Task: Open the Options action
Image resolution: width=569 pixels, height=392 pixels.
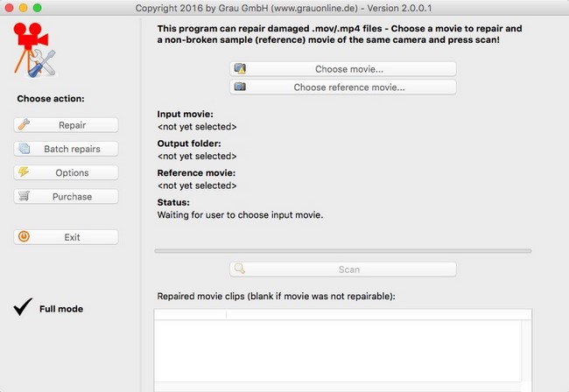Action: click(72, 172)
